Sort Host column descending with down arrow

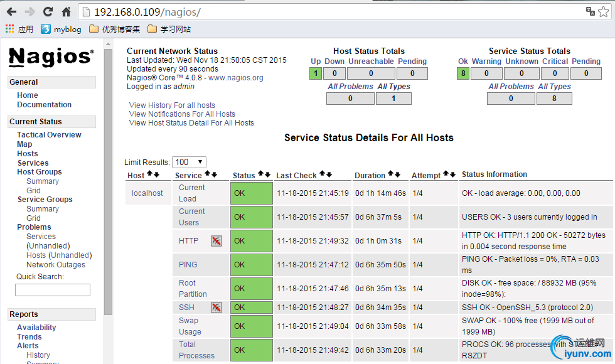point(156,174)
